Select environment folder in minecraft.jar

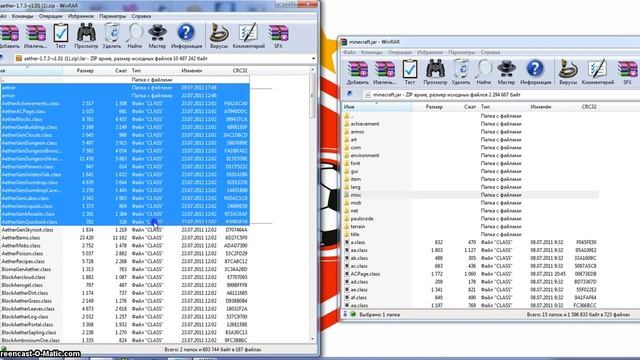point(365,156)
